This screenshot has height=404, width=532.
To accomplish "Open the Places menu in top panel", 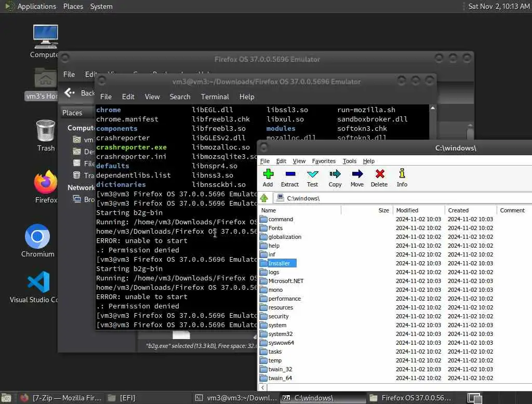I will tap(73, 6).
